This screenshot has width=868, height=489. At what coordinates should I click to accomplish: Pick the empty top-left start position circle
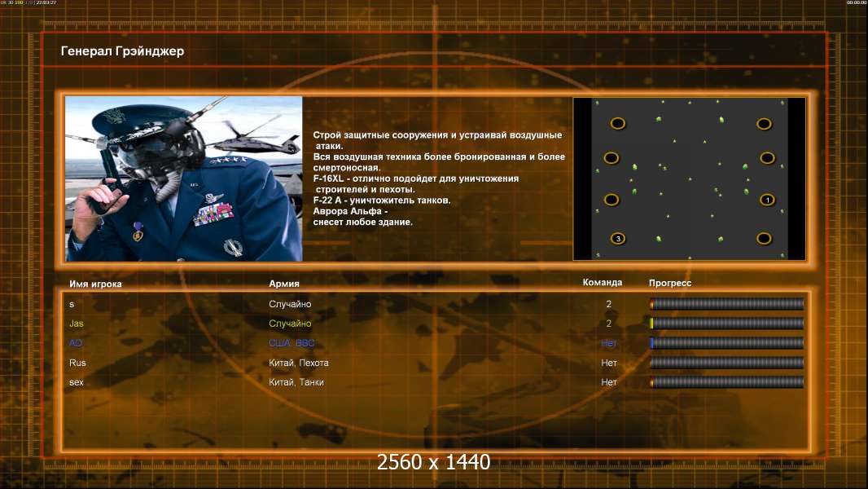click(x=618, y=123)
